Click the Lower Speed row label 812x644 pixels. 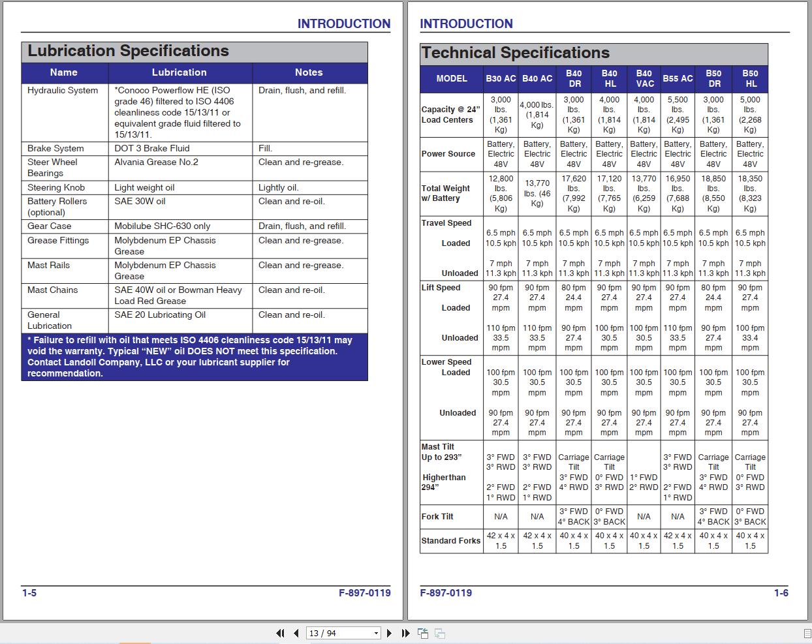pos(446,362)
